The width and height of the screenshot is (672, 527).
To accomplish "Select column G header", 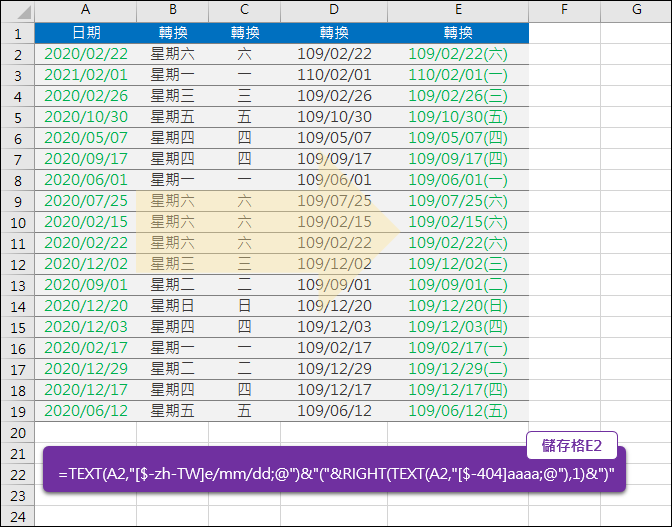I will click(x=636, y=10).
